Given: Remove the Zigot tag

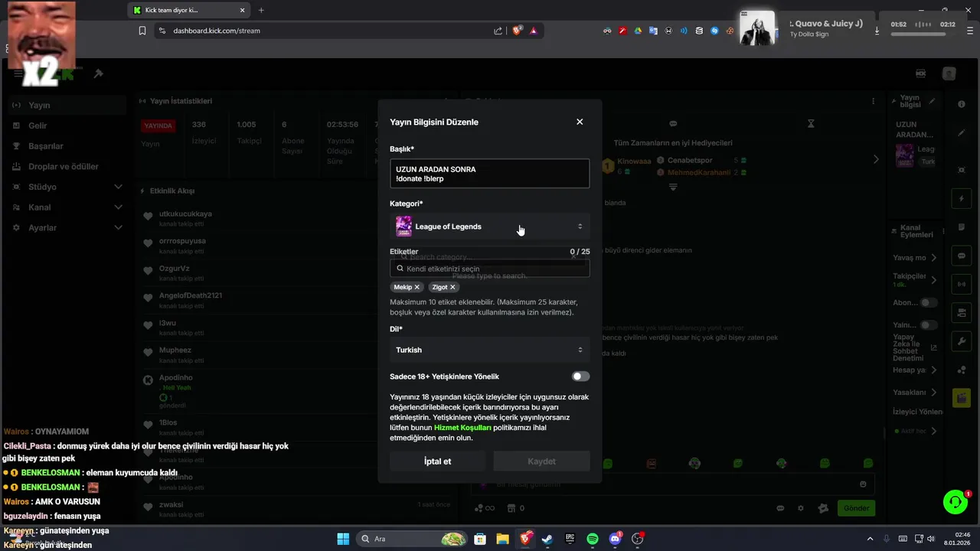Looking at the screenshot, I should pos(452,287).
